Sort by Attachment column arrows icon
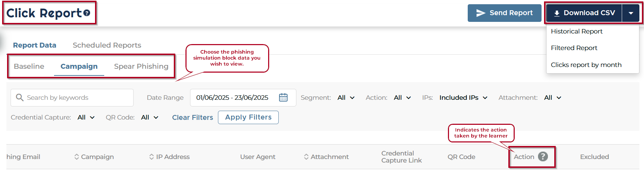This screenshot has height=171, width=644. pos(306,157)
